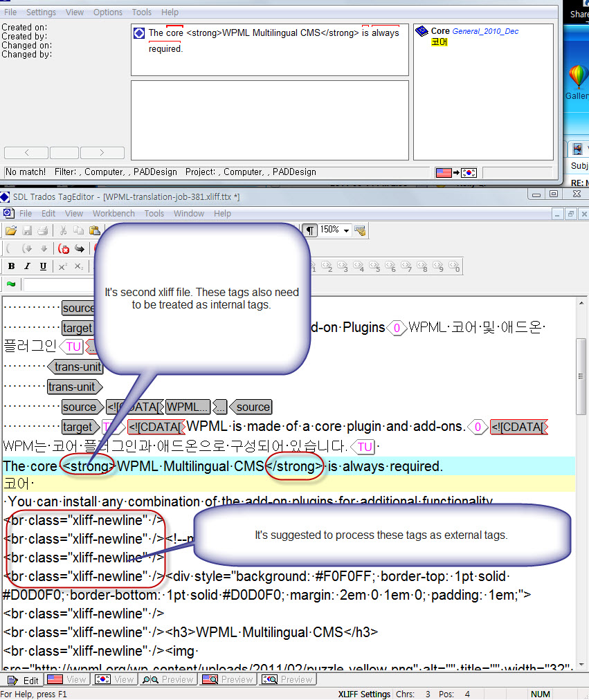Click the insert tag 8 icon

click(422, 266)
